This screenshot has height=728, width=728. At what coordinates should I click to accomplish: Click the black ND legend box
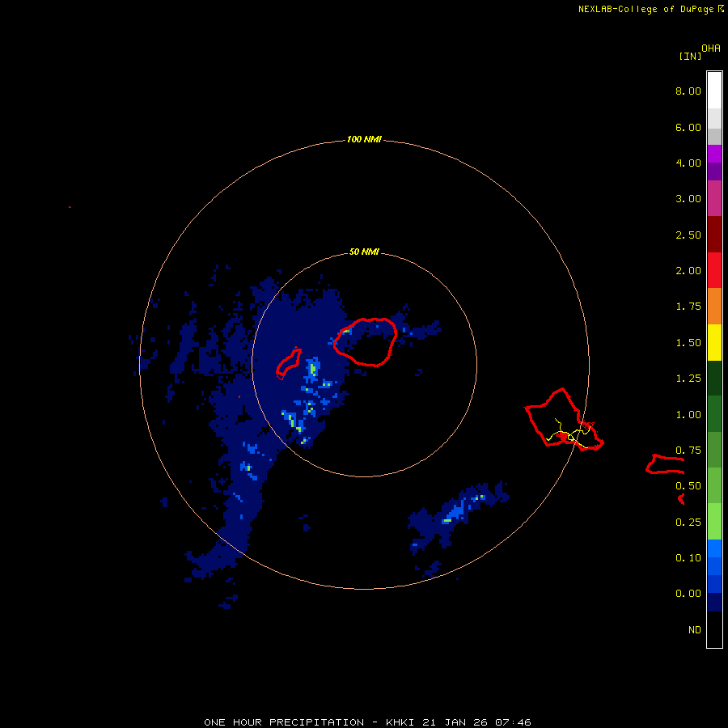pyautogui.click(x=714, y=629)
